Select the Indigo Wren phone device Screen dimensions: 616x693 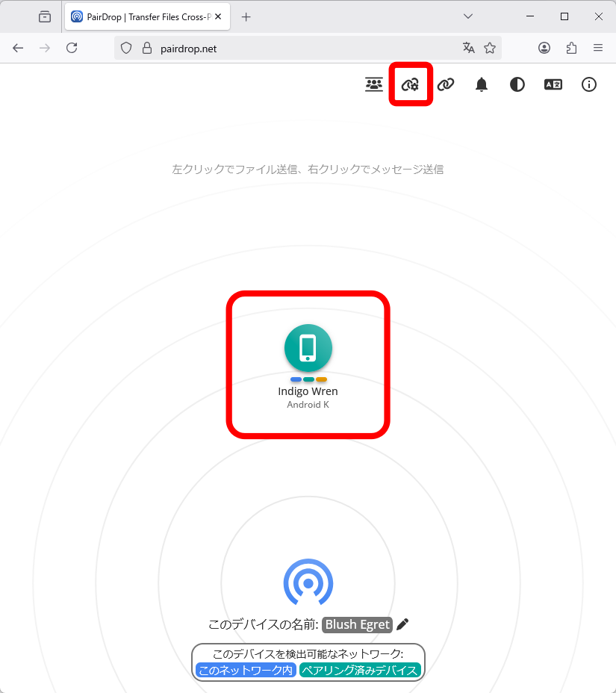[308, 348]
